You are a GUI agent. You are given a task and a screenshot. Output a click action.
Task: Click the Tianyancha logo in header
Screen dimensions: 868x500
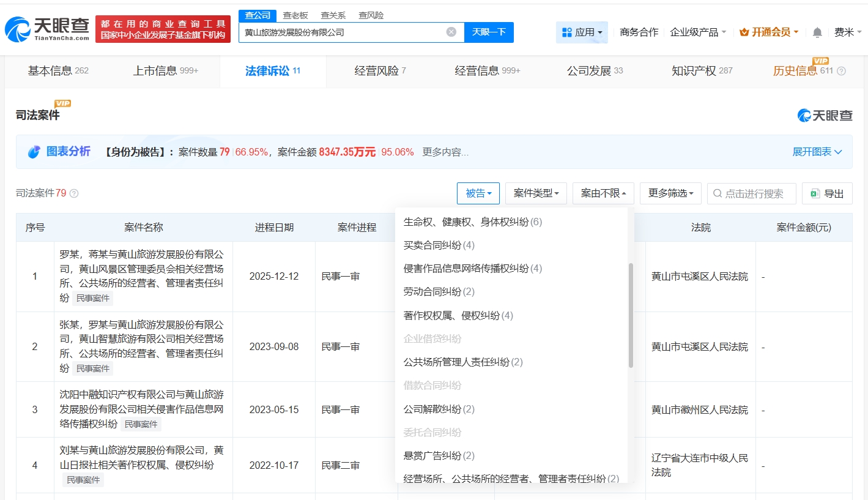click(46, 29)
